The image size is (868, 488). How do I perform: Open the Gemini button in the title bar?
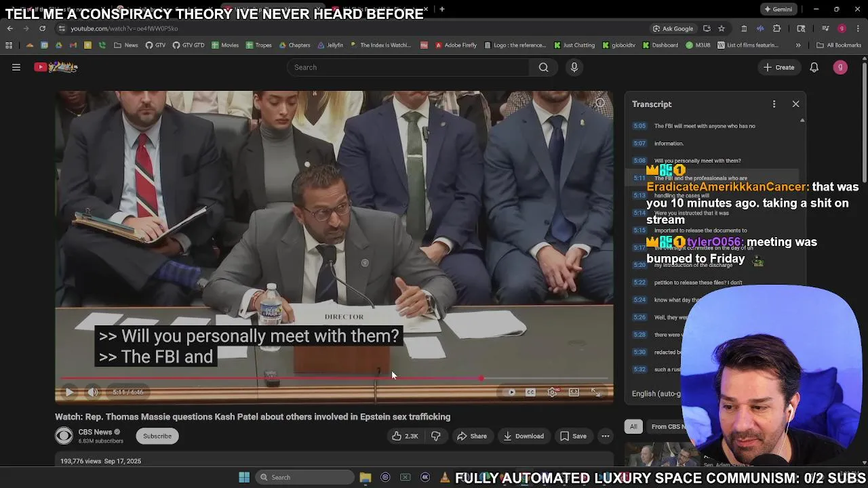click(777, 9)
